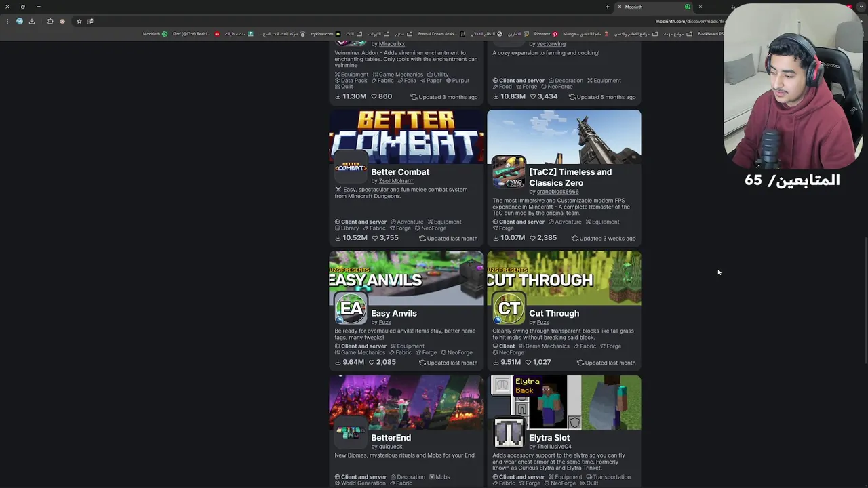Click the 9.51M downloads count on Cut Through
Screen dimensions: 868x488
(507, 362)
